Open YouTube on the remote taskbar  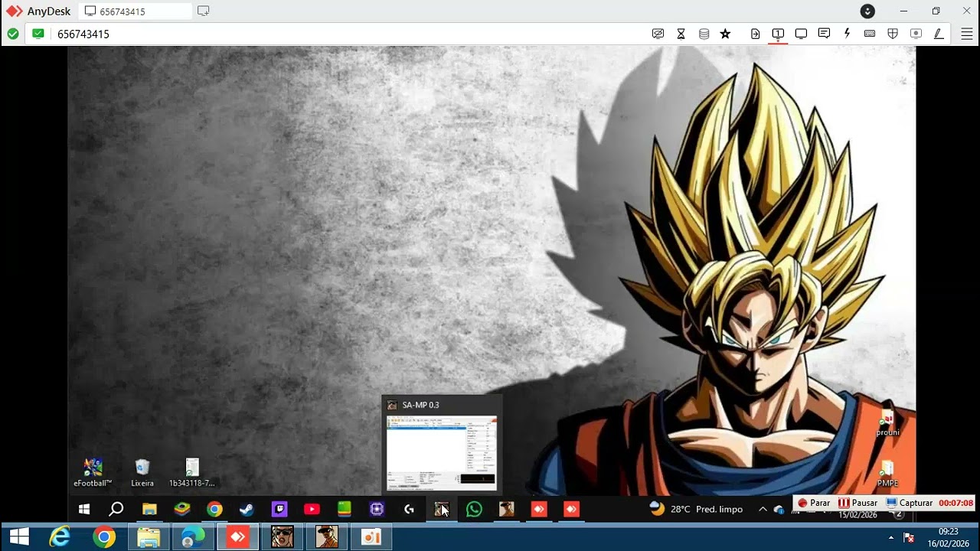312,509
